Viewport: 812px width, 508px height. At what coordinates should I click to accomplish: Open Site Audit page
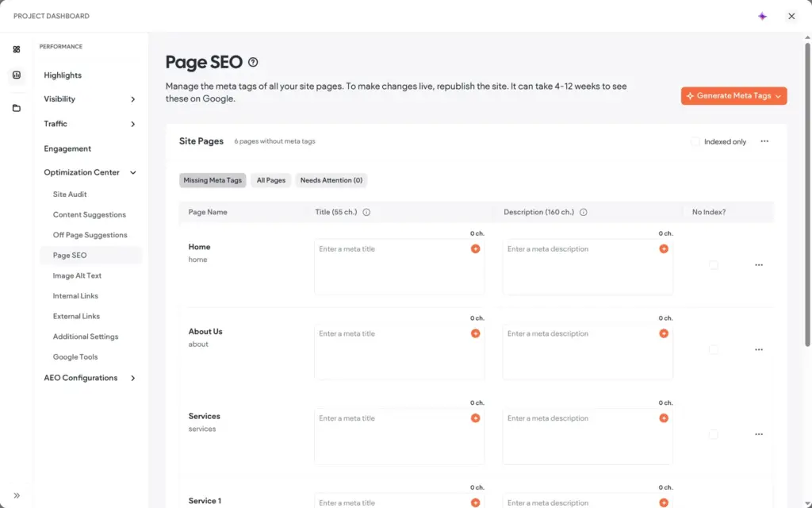coord(70,194)
